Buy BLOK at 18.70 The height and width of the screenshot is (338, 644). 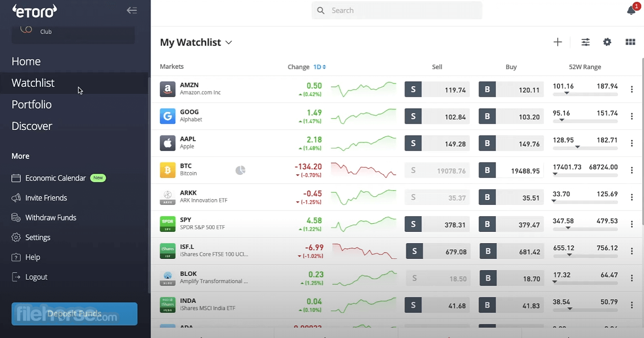tap(512, 279)
